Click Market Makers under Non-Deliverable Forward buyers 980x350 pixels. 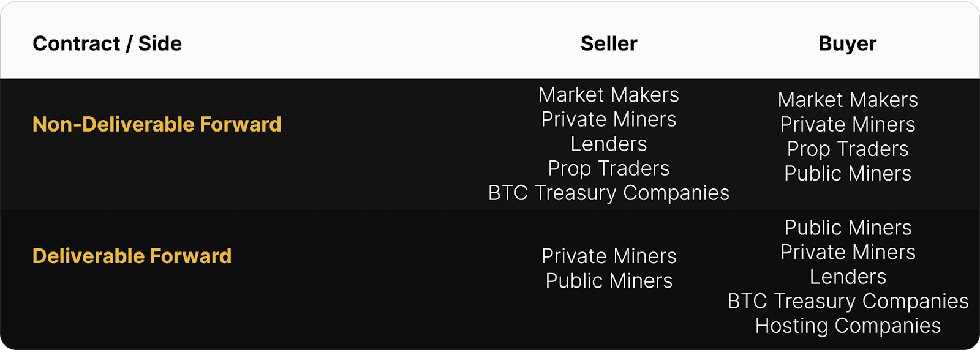pyautogui.click(x=848, y=100)
